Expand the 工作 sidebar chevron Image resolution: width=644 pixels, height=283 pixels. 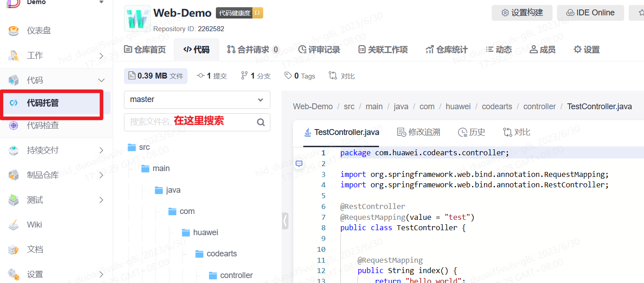[x=101, y=56]
